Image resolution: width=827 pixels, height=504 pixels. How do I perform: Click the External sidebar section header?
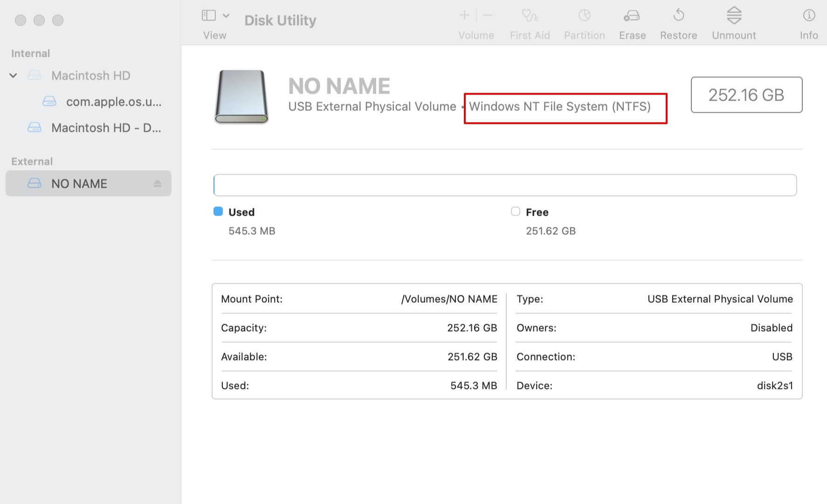click(x=32, y=162)
